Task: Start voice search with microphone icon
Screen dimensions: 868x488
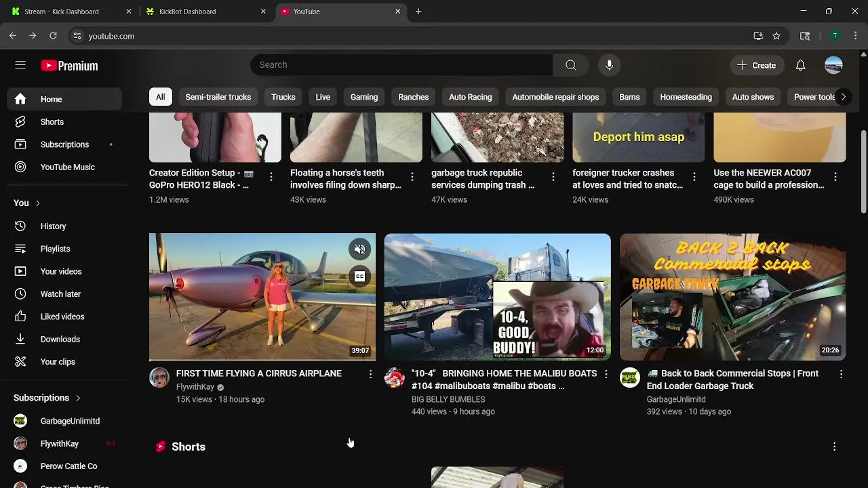Action: coord(609,65)
